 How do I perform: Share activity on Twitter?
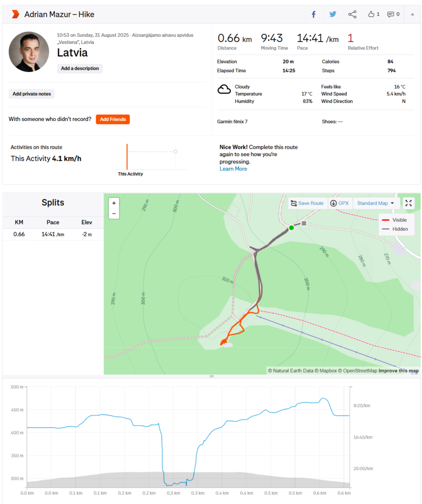pos(333,14)
